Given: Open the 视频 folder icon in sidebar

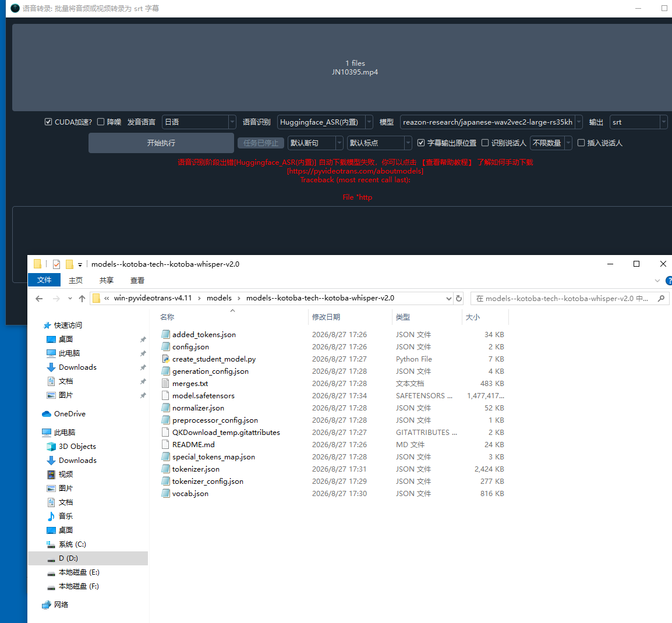Looking at the screenshot, I should pos(51,475).
